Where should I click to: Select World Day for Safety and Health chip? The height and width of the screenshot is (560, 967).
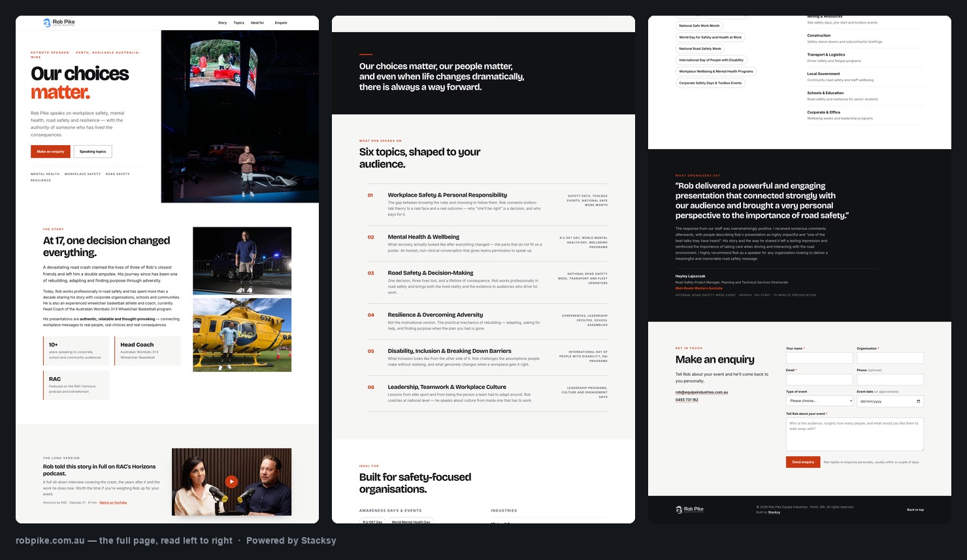coord(710,37)
